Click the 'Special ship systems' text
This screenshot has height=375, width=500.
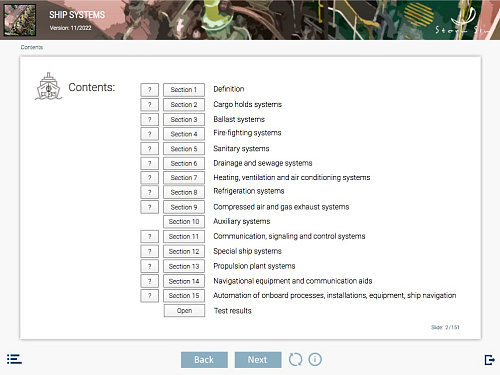247,251
